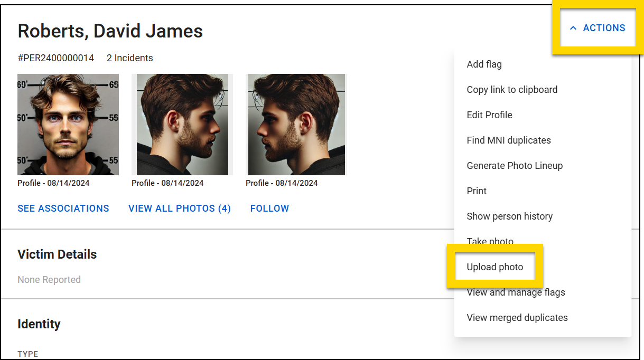Open SEE ASSOCIATIONS link

point(63,208)
